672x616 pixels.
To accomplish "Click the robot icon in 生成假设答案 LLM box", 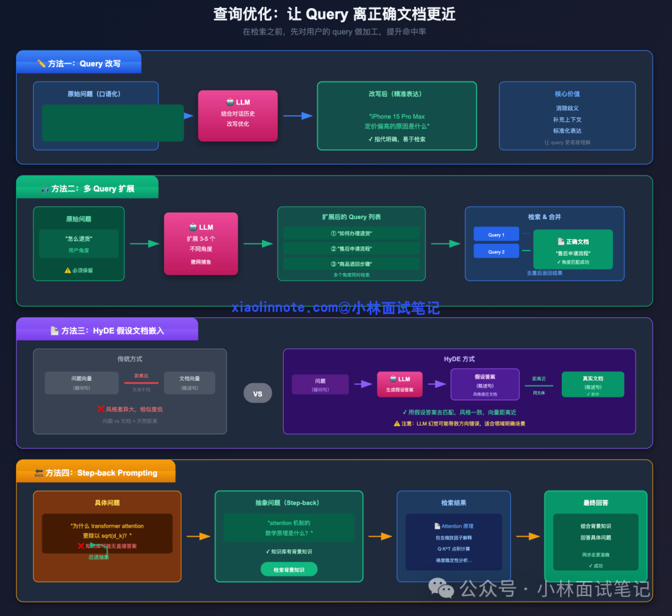I will click(x=393, y=379).
